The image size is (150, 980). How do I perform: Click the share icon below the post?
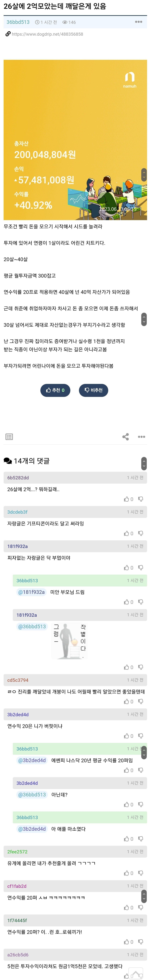click(126, 437)
